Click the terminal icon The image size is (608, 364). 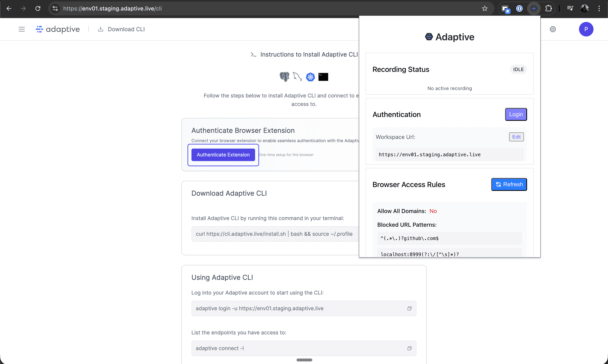point(323,77)
